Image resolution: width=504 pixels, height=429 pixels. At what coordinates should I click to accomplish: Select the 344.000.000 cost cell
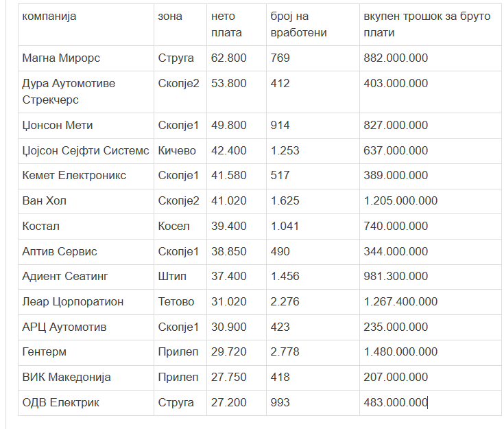pos(396,251)
